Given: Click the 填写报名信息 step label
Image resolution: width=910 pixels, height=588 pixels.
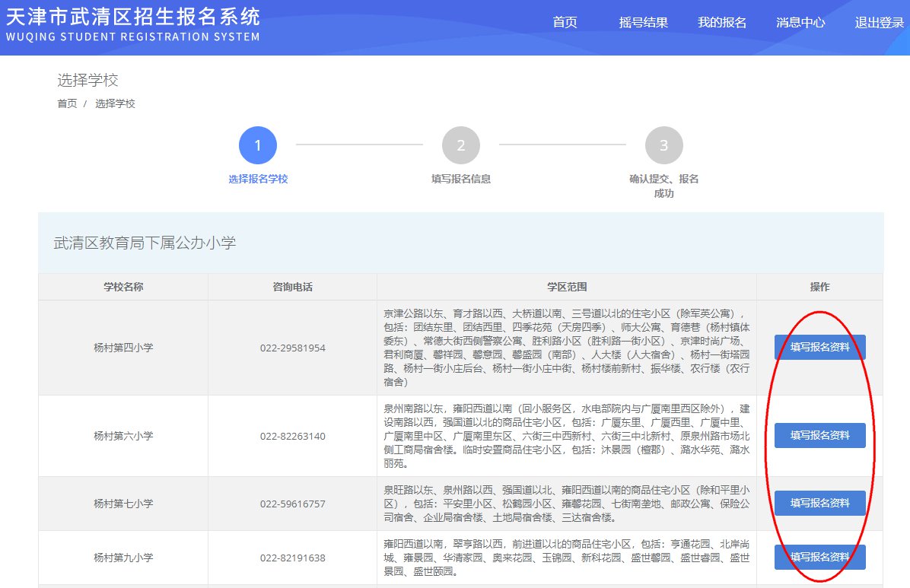Looking at the screenshot, I should [x=461, y=180].
